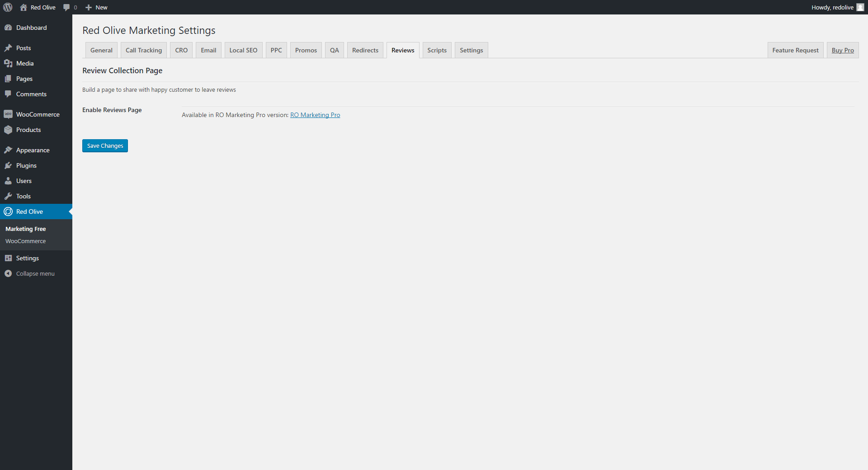868x470 pixels.
Task: Open Users menu label
Action: [24, 181]
